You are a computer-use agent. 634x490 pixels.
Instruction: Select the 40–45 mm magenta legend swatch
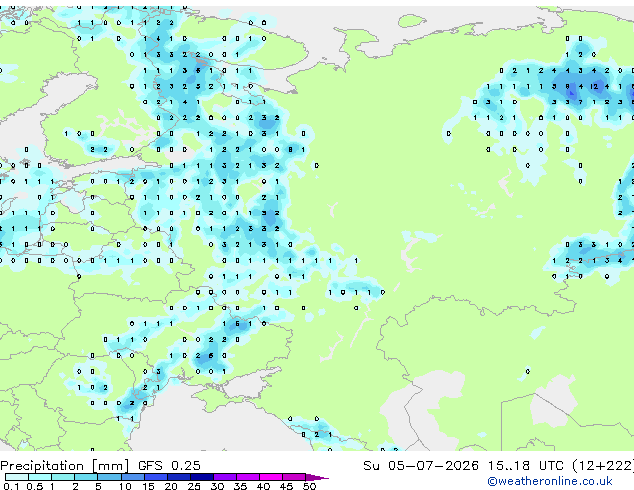pos(271,477)
